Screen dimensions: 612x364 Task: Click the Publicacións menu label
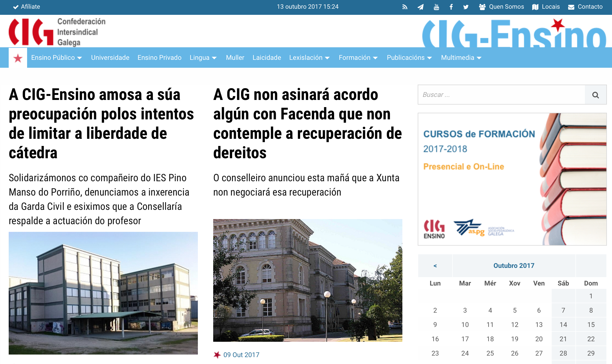(x=406, y=58)
